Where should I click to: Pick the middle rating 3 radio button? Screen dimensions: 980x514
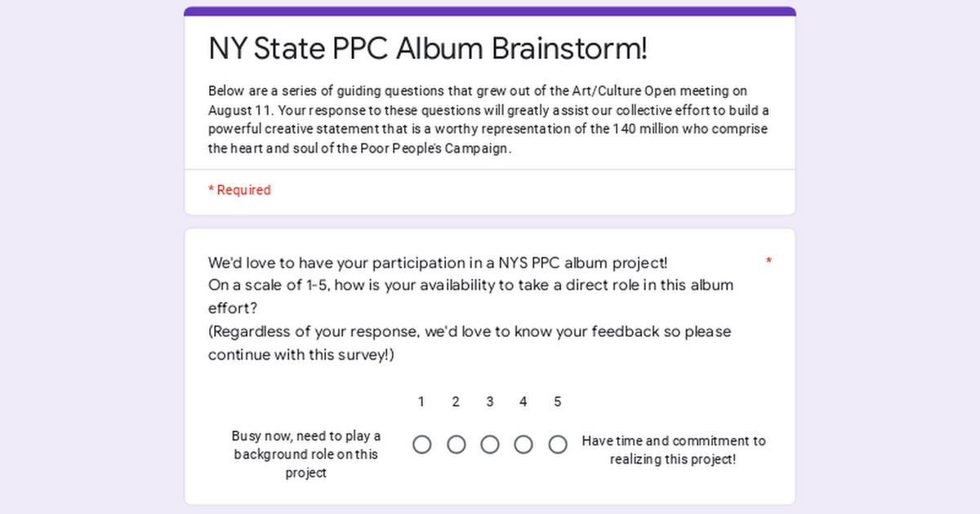tap(490, 445)
